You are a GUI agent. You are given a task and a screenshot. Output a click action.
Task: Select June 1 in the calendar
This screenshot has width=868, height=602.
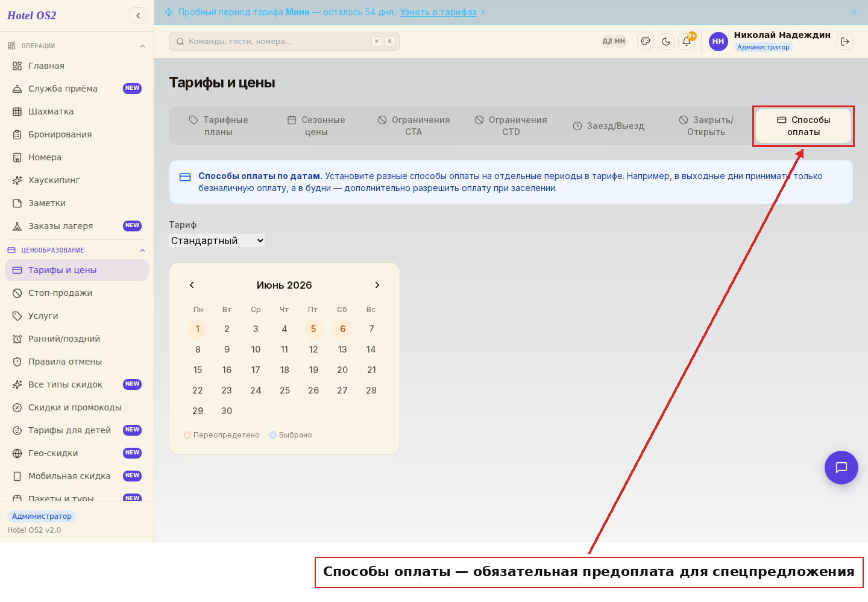click(198, 329)
